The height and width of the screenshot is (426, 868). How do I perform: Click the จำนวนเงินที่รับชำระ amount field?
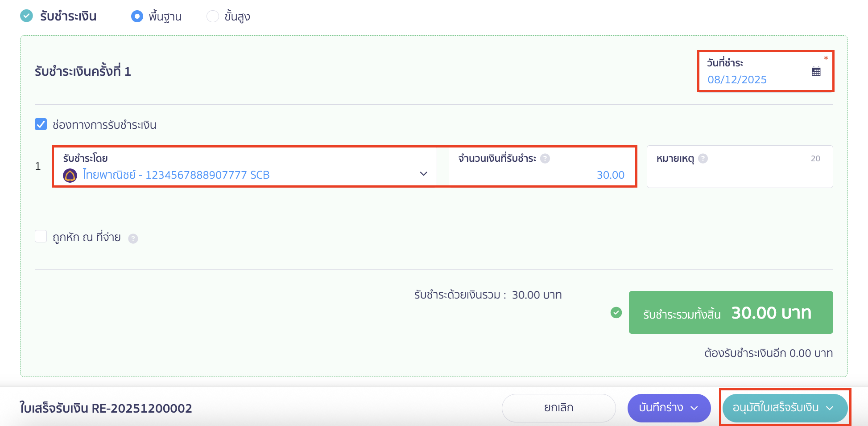(541, 175)
